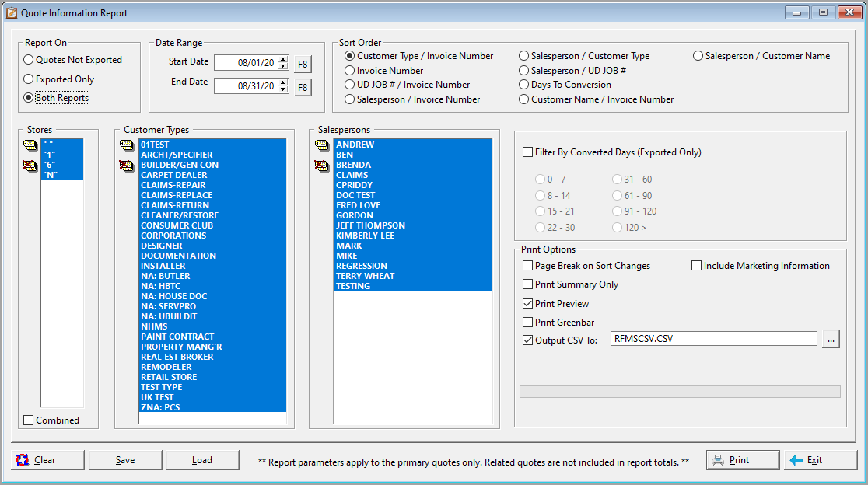Viewport: 868px width, 485px height.
Task: Click the select-all icon in Stores panel
Action: coord(30,145)
